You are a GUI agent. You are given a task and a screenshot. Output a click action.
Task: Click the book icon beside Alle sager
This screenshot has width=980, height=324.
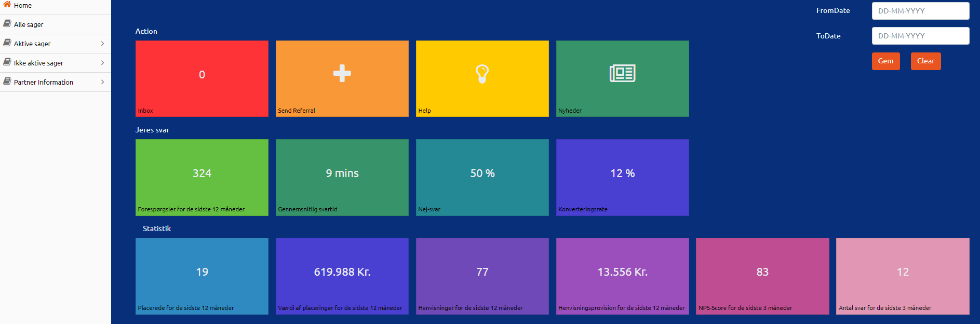pyautogui.click(x=7, y=24)
